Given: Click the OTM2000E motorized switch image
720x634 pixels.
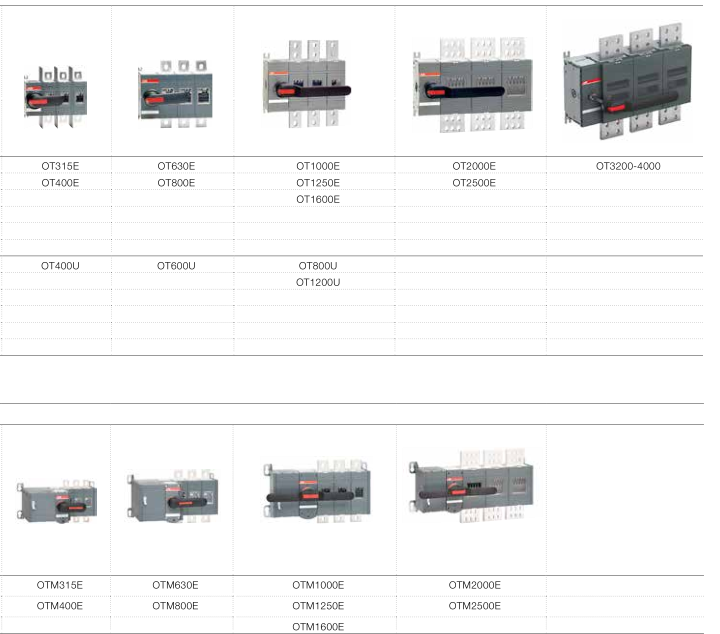Looking at the screenshot, I should 472,486.
